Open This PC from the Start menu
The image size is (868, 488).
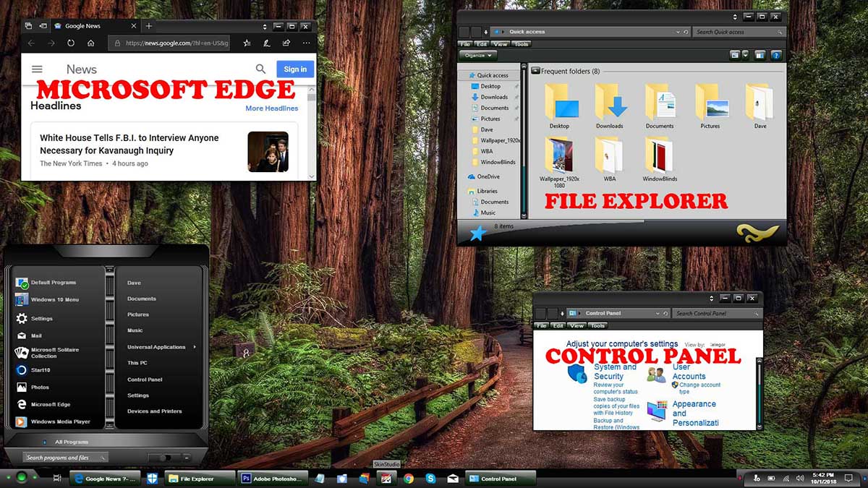coord(137,363)
